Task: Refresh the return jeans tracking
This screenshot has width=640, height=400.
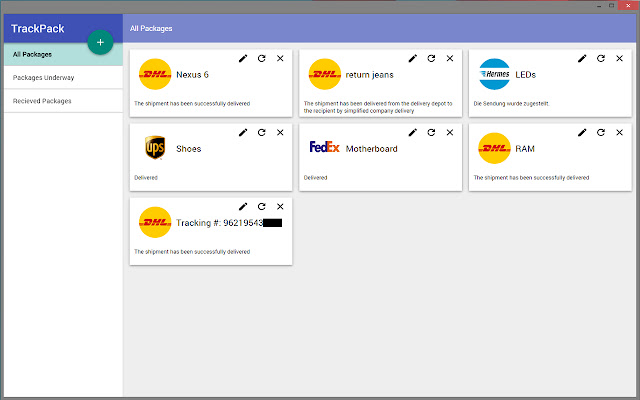Action: pos(431,58)
